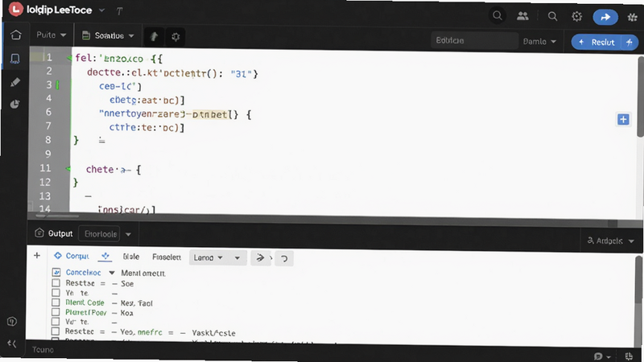This screenshot has height=362, width=644.
Task: Open the pie chart icon in sidebar
Action: coord(15,105)
